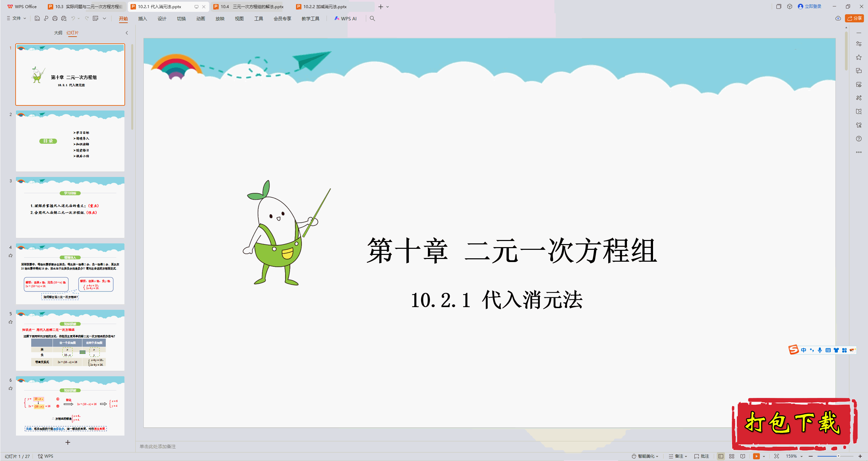The image size is (868, 461).
Task: Click the main editor vertical scrollbar
Action: coord(846,51)
